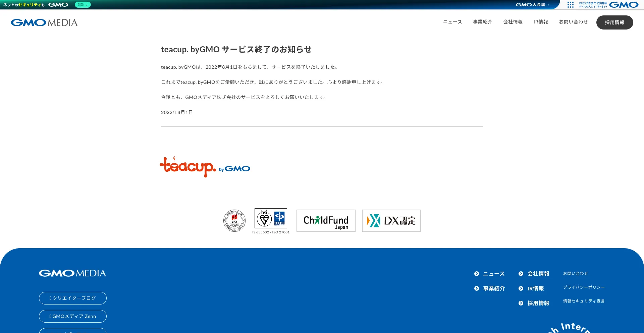Open the プライバシーポリシー link in footer
The image size is (644, 333).
point(584,287)
